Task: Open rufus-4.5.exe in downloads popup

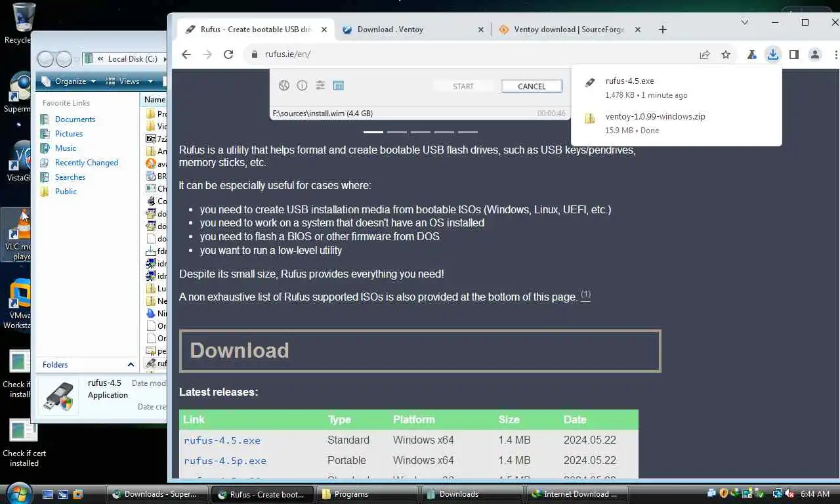Action: [676, 87]
